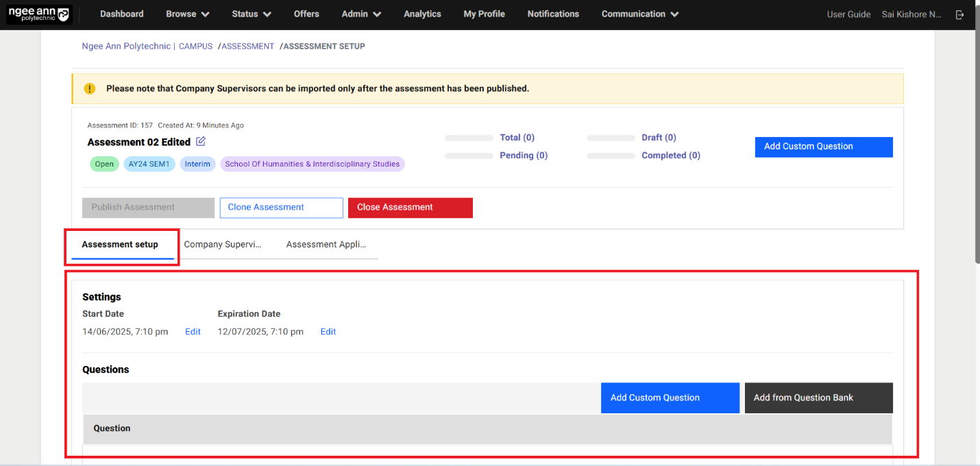Click the logout icon at top right
Viewport: 980px width, 466px height.
click(960, 14)
